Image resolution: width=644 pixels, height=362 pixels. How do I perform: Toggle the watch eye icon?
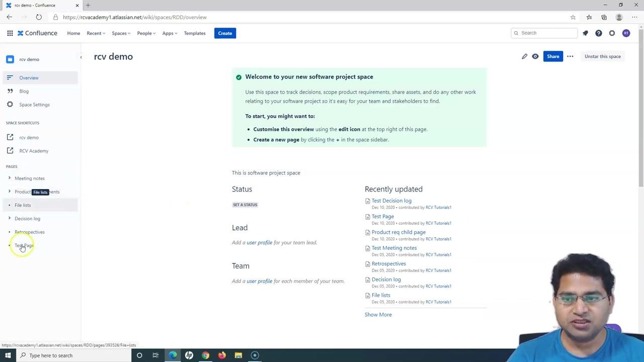pos(535,56)
